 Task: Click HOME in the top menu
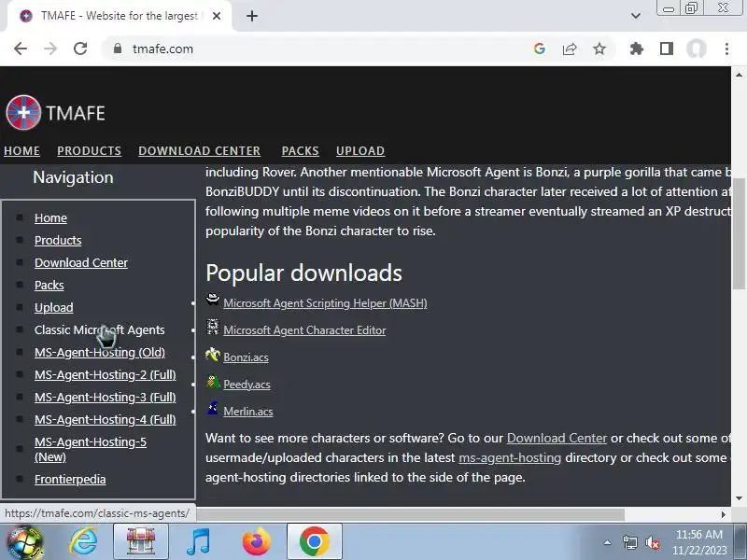click(x=21, y=150)
